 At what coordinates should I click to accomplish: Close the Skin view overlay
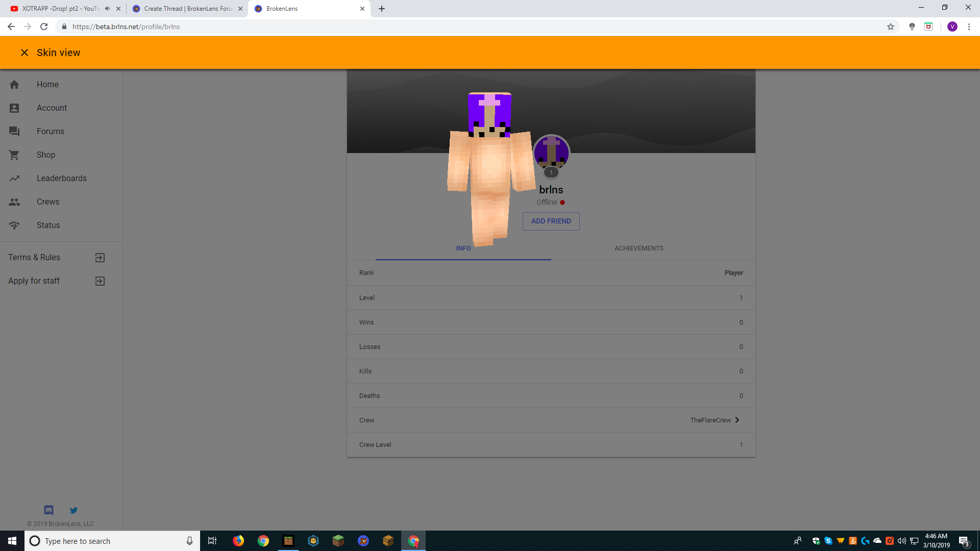pyautogui.click(x=24, y=53)
